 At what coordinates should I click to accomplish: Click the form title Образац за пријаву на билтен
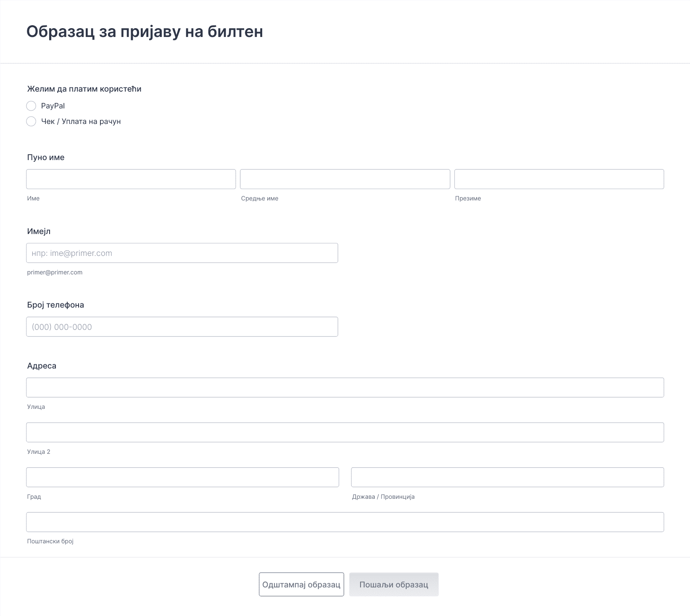pos(145,32)
